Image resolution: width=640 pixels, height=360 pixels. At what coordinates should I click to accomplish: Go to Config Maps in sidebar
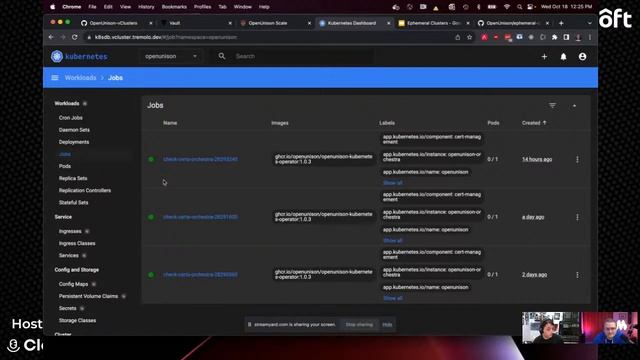73,284
